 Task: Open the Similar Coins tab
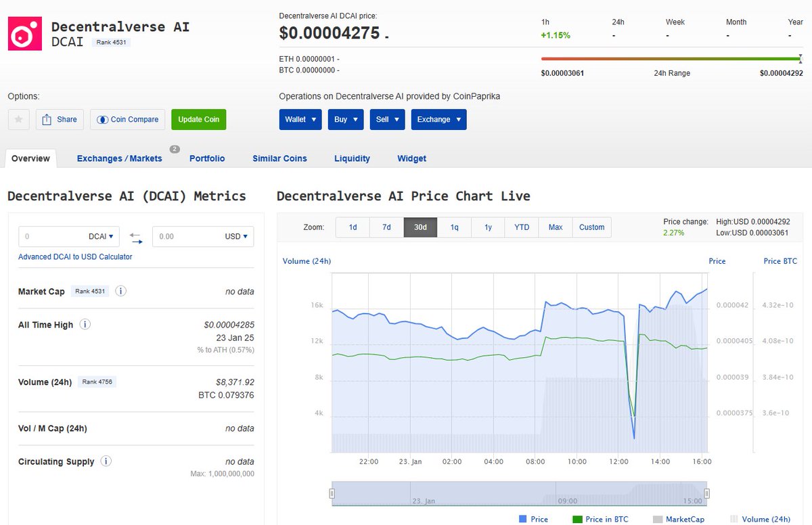coord(279,158)
